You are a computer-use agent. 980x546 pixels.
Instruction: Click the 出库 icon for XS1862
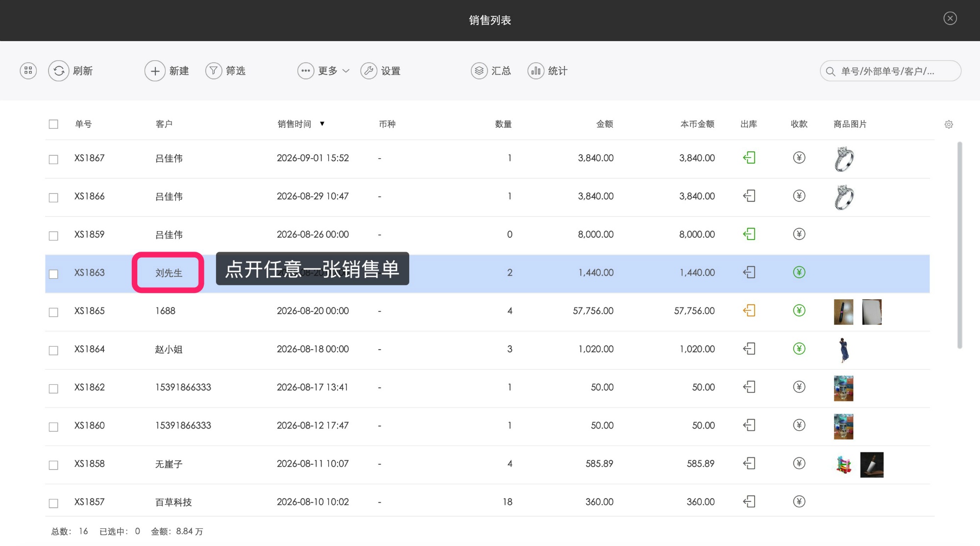click(x=749, y=387)
